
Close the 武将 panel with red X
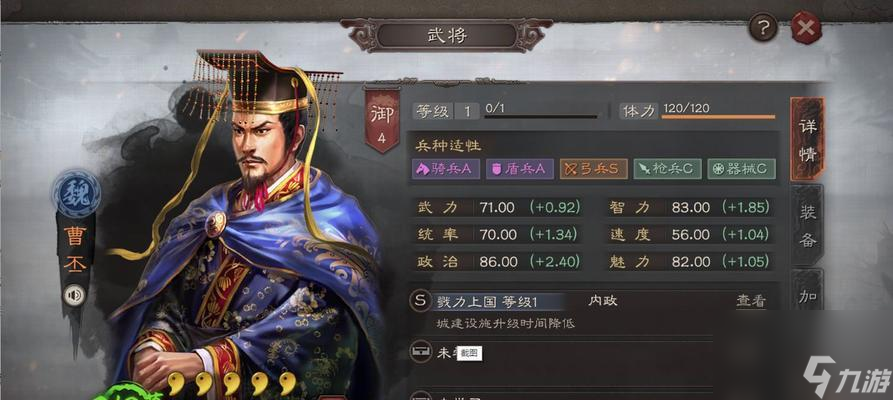point(806,27)
